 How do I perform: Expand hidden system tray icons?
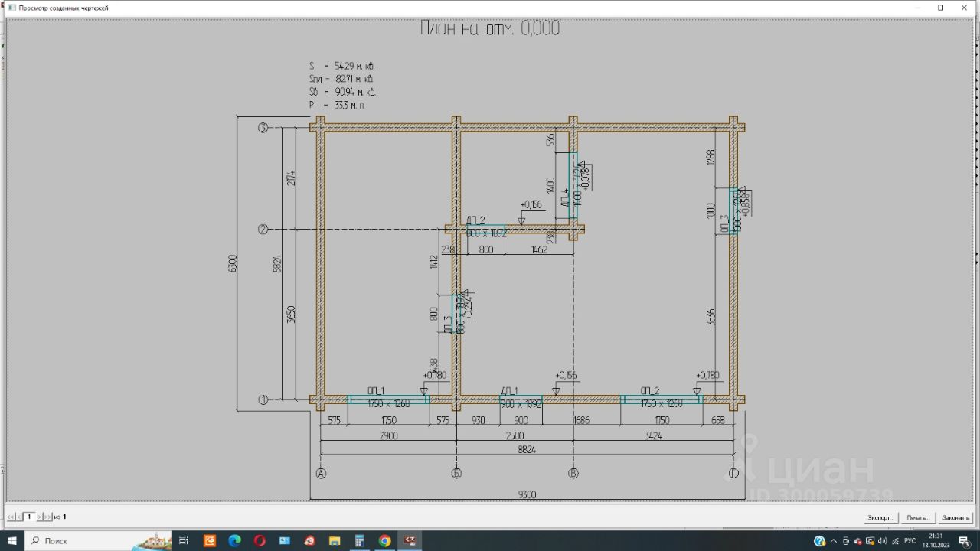coord(834,541)
